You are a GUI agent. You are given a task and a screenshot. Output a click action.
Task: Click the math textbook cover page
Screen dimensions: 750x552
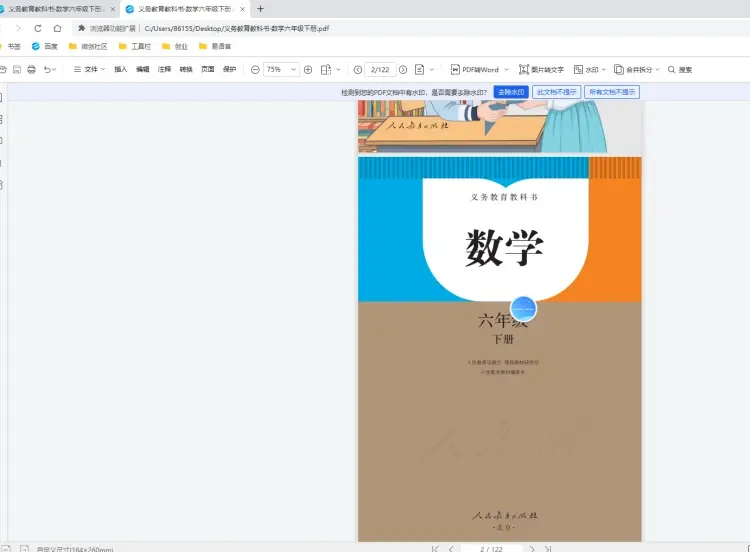tap(499, 349)
